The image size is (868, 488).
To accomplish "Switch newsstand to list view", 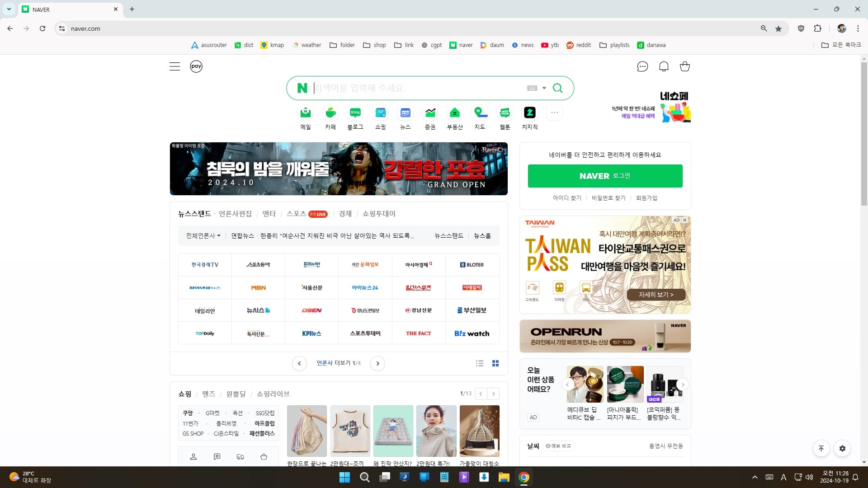I will click(x=480, y=363).
